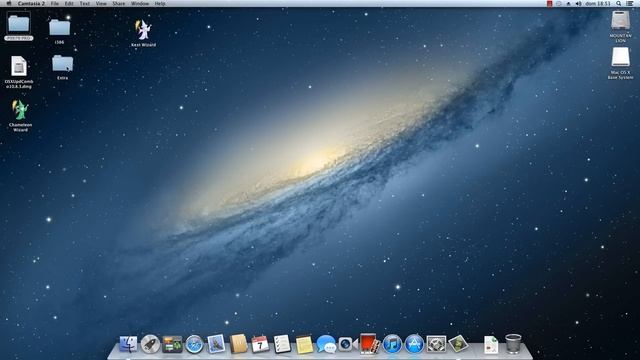Open document stack in the Dock
The height and width of the screenshot is (360, 640).
coord(491,344)
